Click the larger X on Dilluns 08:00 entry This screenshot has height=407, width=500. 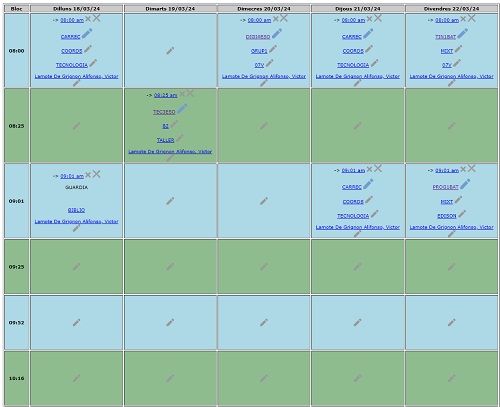click(96, 18)
